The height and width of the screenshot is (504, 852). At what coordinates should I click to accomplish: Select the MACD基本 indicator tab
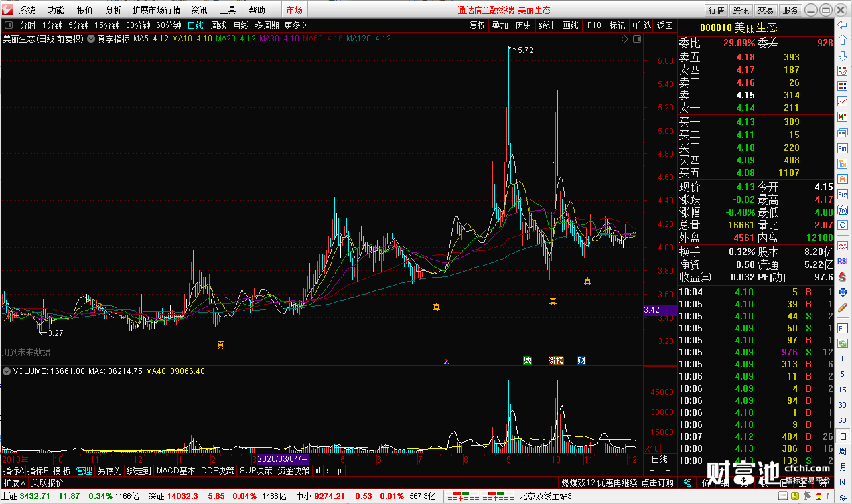coord(176,471)
